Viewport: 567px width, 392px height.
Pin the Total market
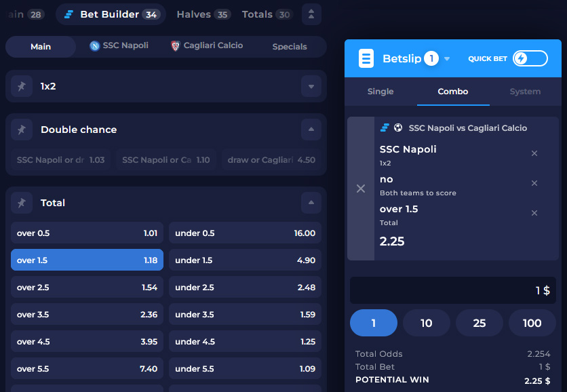pyautogui.click(x=22, y=203)
